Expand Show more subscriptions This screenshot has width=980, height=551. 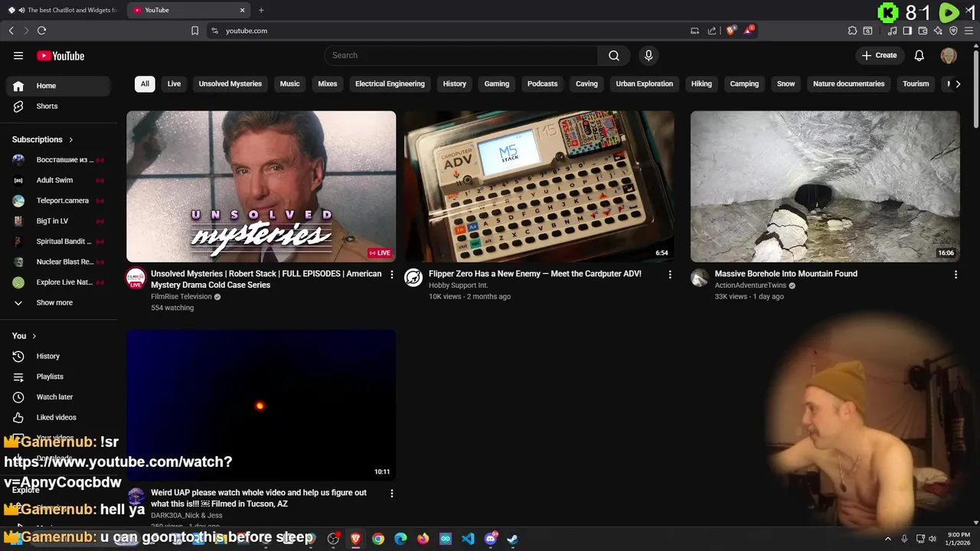[58, 302]
